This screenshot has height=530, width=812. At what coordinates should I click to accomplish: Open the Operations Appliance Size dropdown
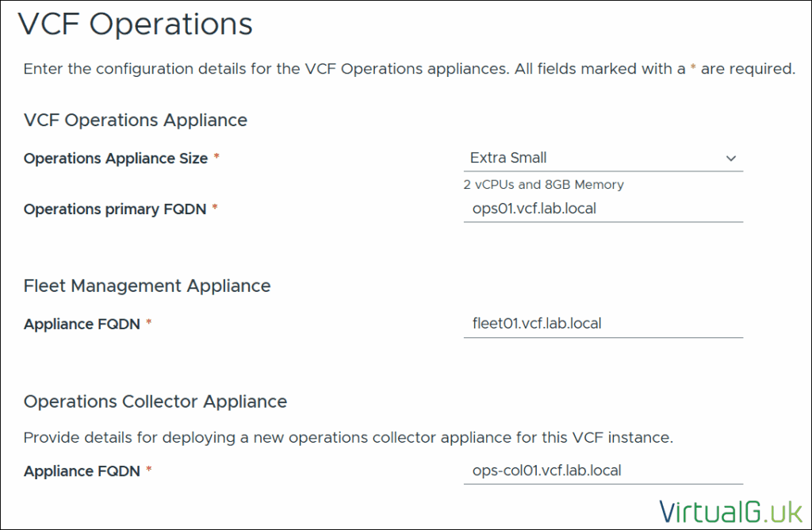tap(603, 158)
